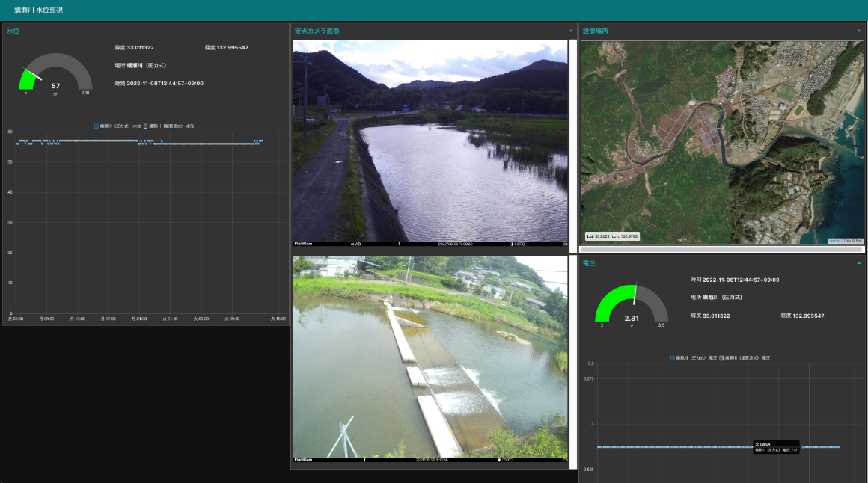Toggle the 圧力式 電圧 chart legend
Screen dimensions: 868x483
coord(693,358)
